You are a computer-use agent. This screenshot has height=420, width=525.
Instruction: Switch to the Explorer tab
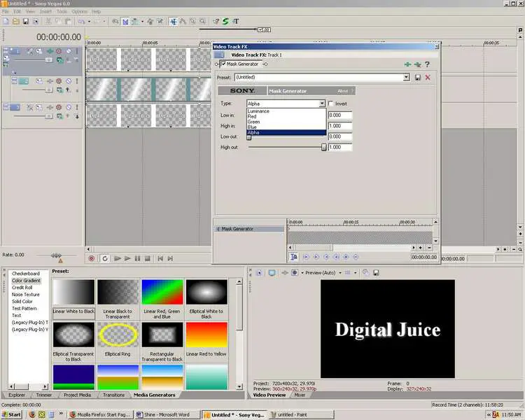(x=17, y=395)
